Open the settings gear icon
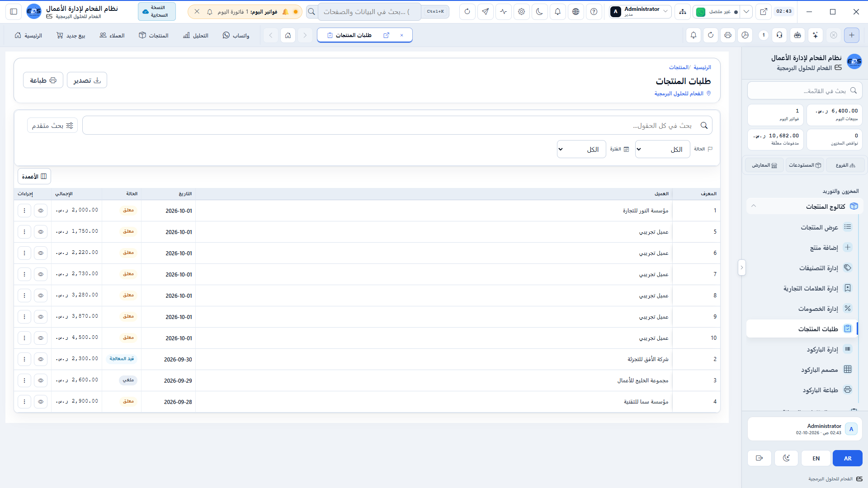This screenshot has width=868, height=488. pyautogui.click(x=522, y=12)
